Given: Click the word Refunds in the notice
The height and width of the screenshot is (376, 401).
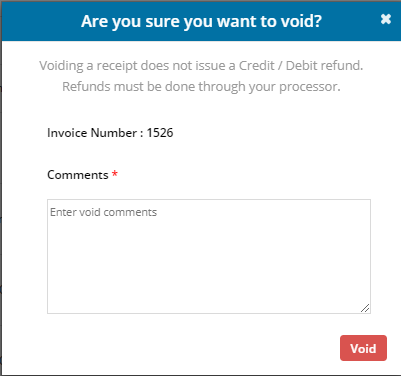Looking at the screenshot, I should [86, 87].
